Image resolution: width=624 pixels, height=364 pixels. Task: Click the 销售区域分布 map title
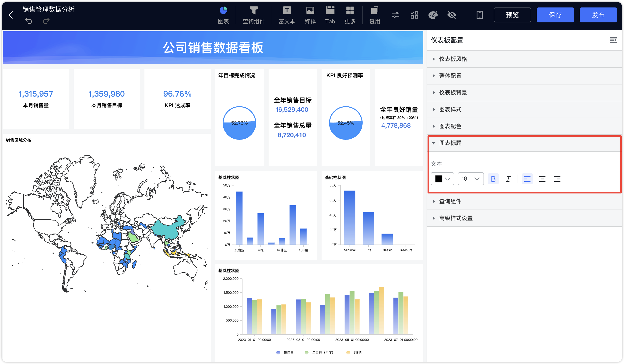tap(19, 140)
